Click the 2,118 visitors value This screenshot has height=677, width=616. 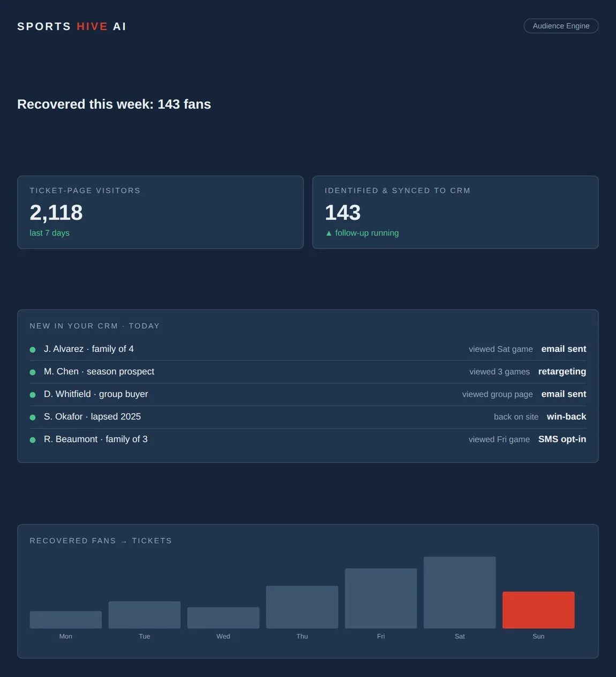click(x=56, y=213)
